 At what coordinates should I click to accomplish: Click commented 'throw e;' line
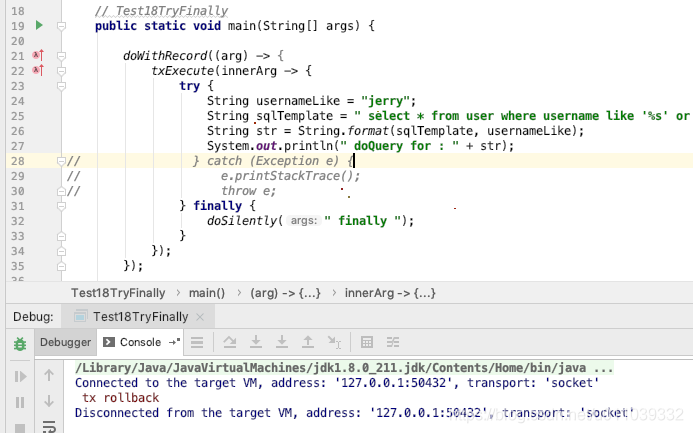pos(248,191)
